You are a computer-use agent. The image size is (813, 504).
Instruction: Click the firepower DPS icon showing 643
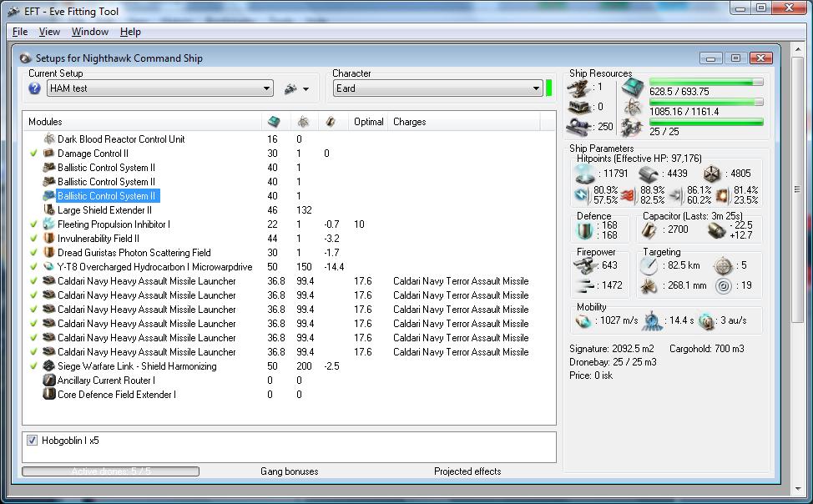(x=586, y=265)
